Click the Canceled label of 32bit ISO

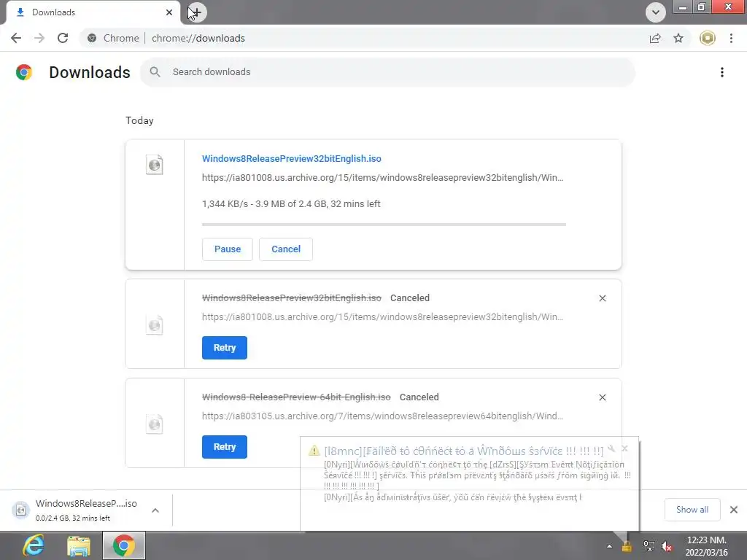click(x=410, y=298)
